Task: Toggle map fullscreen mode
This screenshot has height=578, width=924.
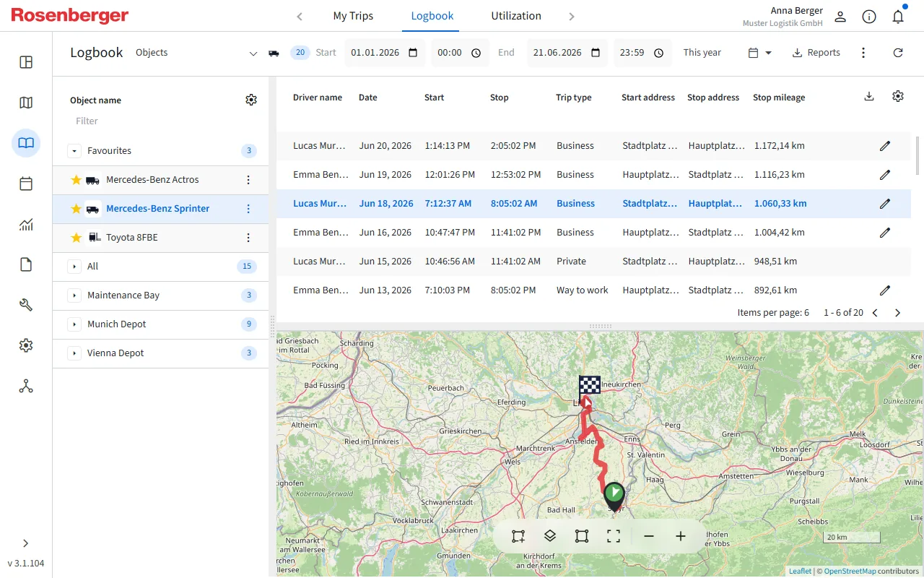Action: click(614, 536)
